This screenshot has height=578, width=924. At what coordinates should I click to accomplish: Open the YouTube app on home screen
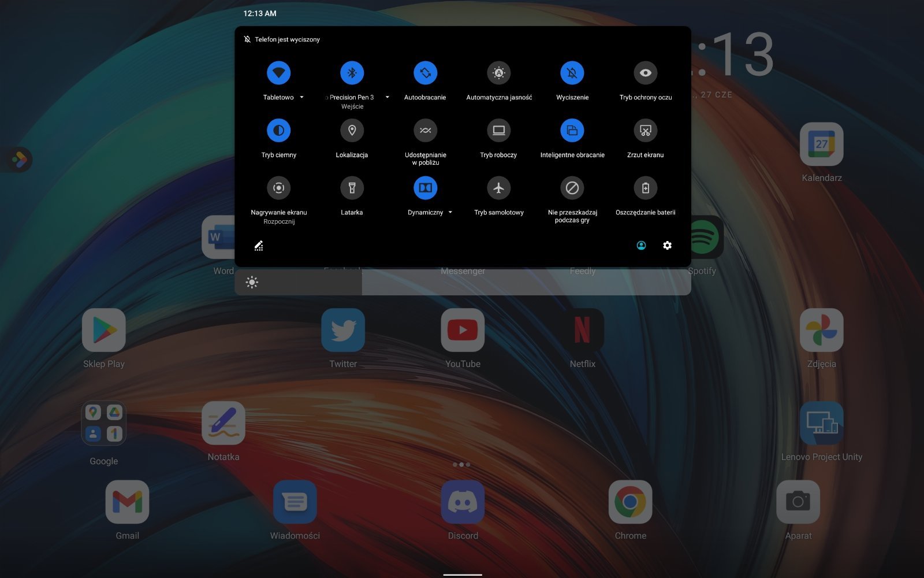[463, 331]
